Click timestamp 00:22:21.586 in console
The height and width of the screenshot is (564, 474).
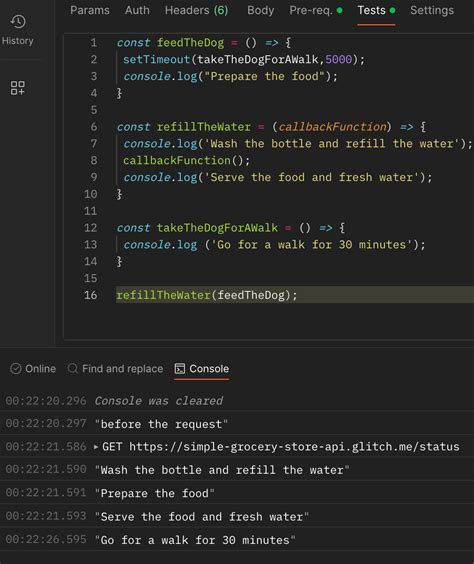pos(46,447)
